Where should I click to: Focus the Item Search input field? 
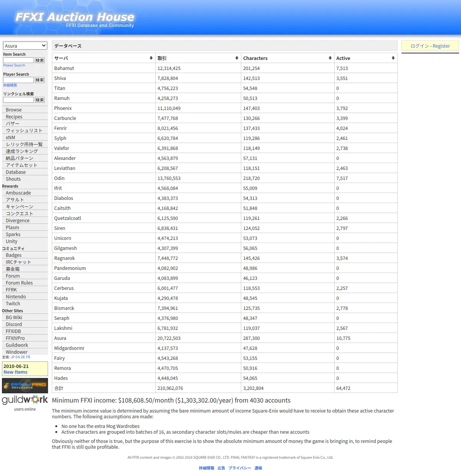18,60
